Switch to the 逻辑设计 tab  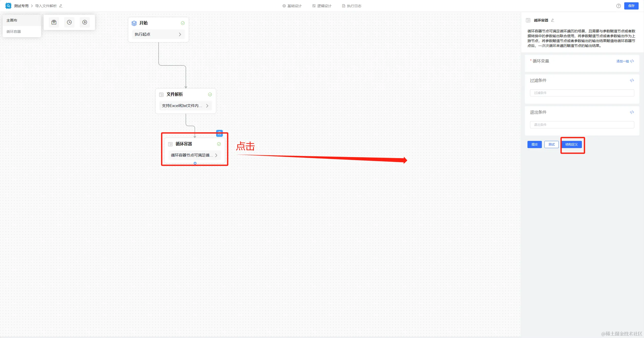pyautogui.click(x=322, y=6)
